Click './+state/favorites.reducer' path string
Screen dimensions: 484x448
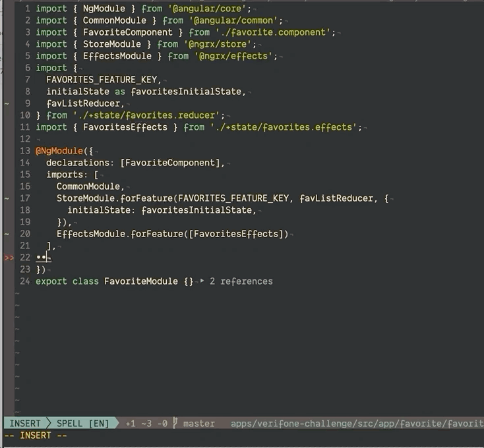coord(146,115)
